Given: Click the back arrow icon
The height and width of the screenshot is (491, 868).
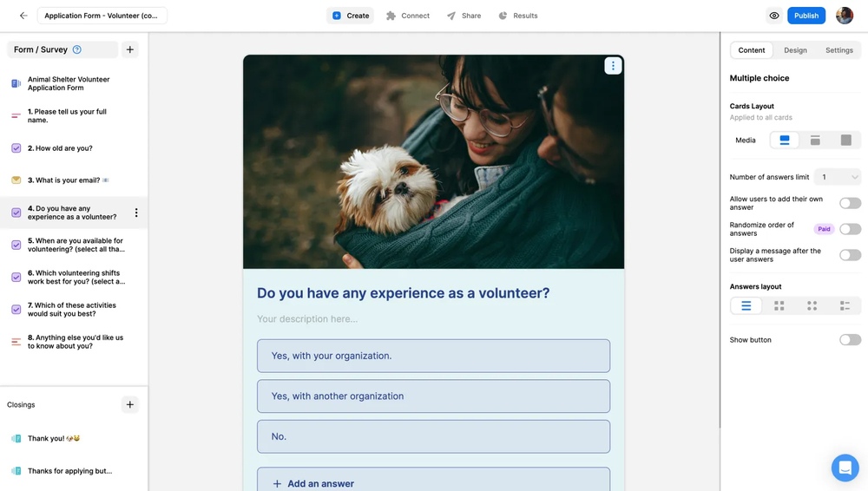Looking at the screenshot, I should coord(23,16).
